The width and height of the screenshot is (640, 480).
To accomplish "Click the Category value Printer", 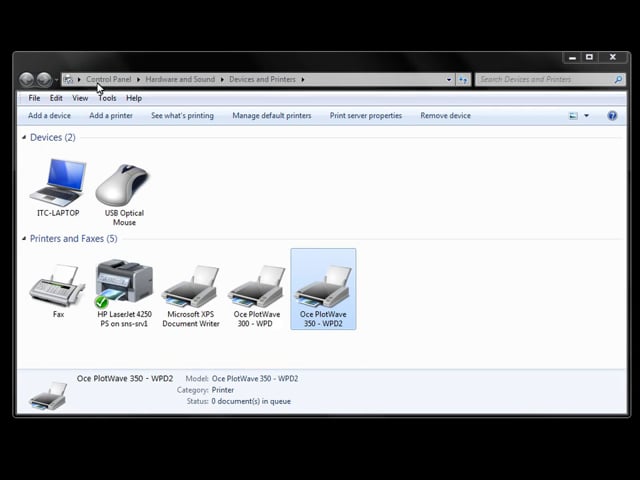I will [223, 390].
